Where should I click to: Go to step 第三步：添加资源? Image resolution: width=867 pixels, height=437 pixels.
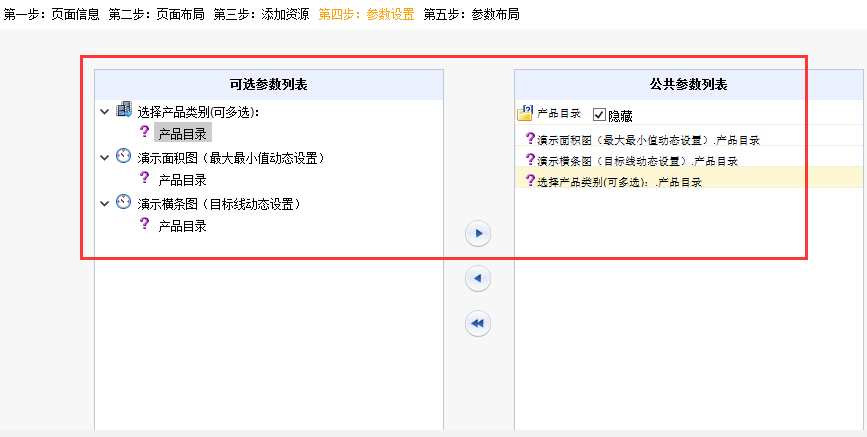click(262, 15)
